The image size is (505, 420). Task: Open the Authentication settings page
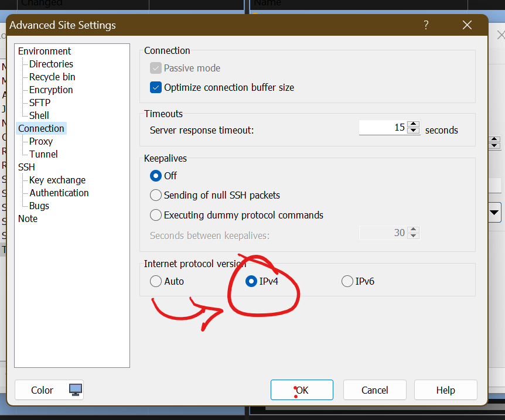[x=59, y=193]
